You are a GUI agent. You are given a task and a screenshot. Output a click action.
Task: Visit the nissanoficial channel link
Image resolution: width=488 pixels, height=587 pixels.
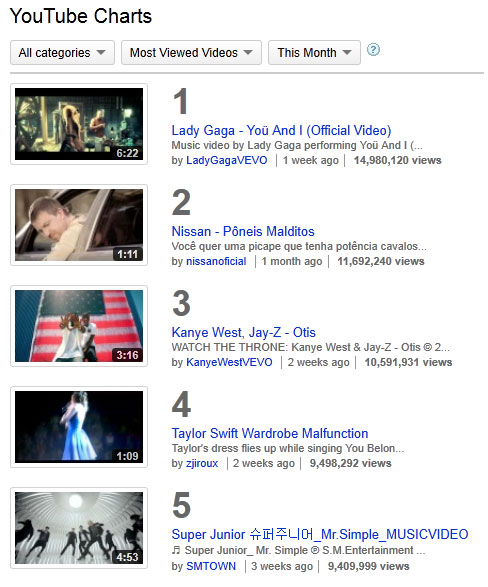(x=216, y=261)
